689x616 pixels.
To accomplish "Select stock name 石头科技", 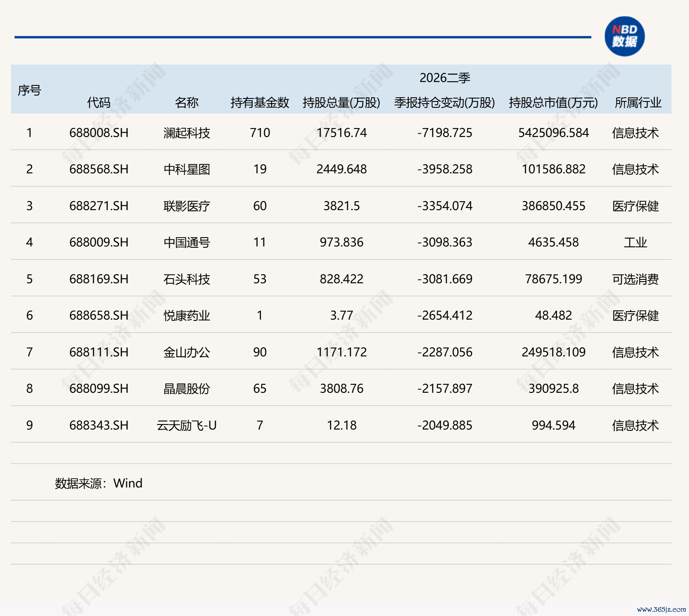I will click(187, 279).
